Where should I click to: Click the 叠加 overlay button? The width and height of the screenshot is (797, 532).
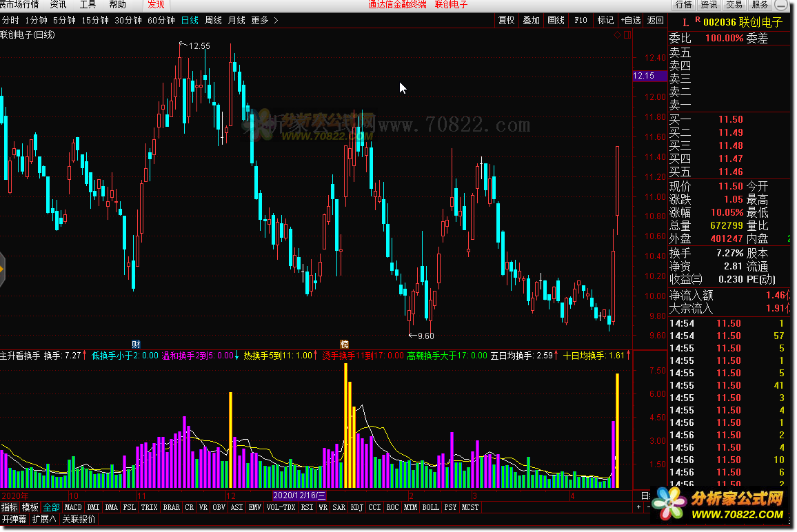pyautogui.click(x=531, y=20)
